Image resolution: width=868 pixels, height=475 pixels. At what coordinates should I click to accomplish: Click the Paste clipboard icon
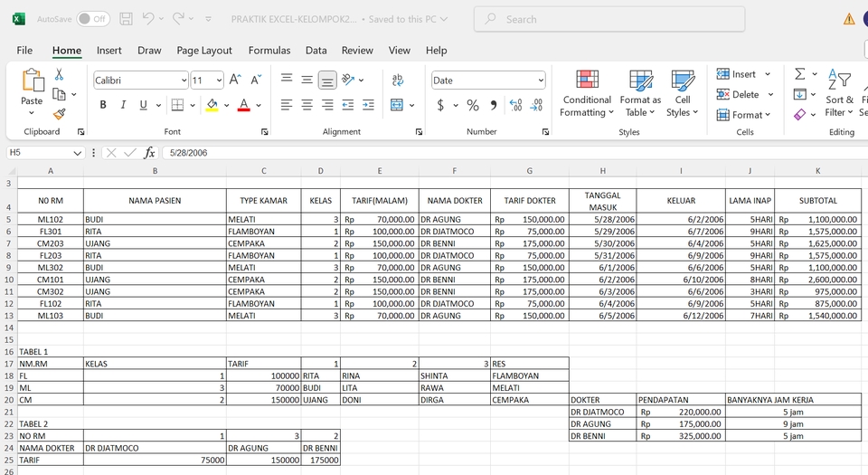pyautogui.click(x=33, y=81)
